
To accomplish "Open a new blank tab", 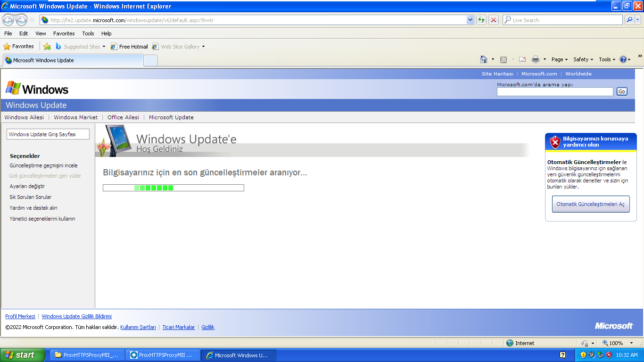I will coord(150,60).
